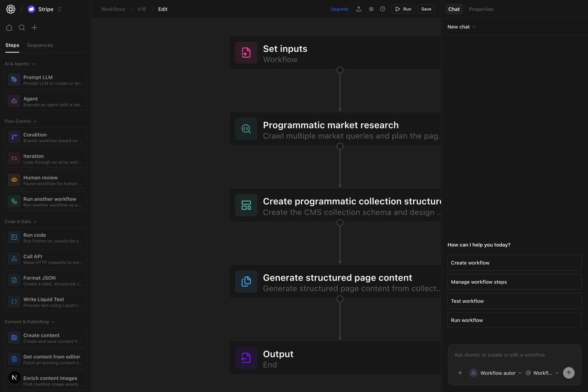Click the Edit breadcrumb text
Screen dimensions: 588x392
click(163, 9)
